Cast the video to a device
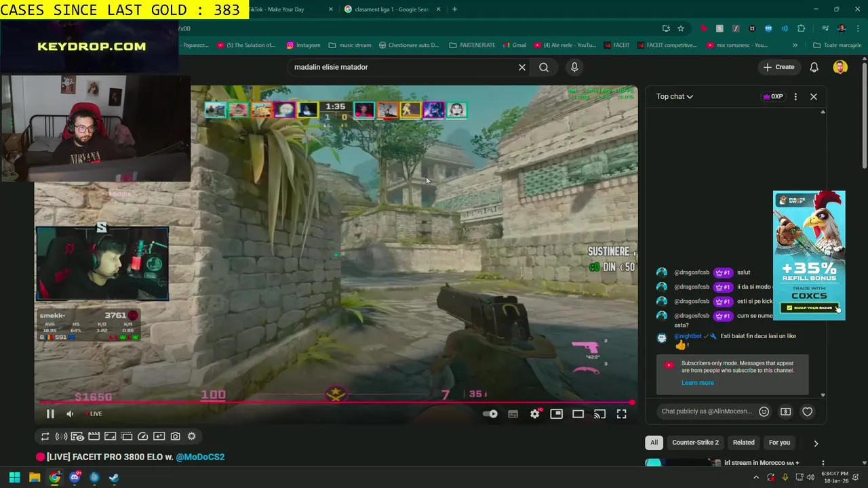The height and width of the screenshot is (488, 868). (599, 414)
